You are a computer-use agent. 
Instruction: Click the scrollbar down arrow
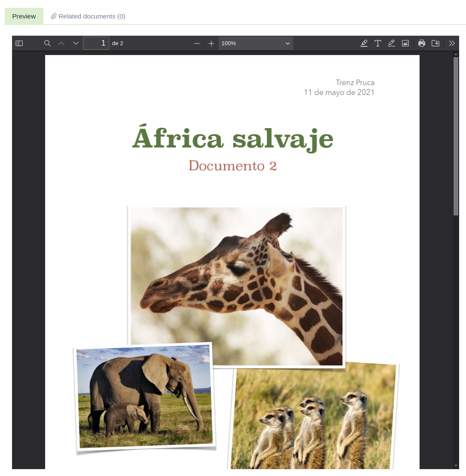click(456, 465)
